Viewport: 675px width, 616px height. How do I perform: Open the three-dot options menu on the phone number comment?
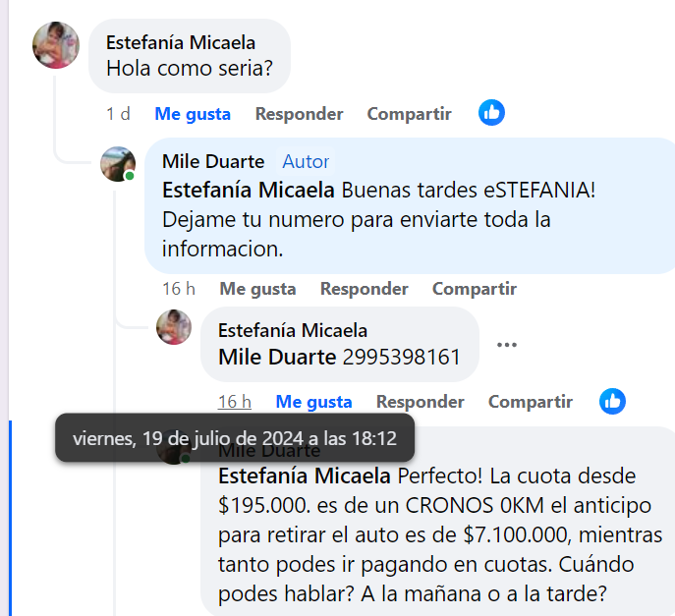[507, 345]
